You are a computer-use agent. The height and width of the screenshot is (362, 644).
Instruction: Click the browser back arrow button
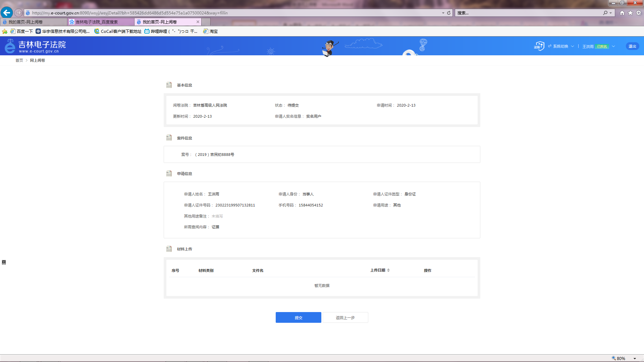click(x=6, y=13)
